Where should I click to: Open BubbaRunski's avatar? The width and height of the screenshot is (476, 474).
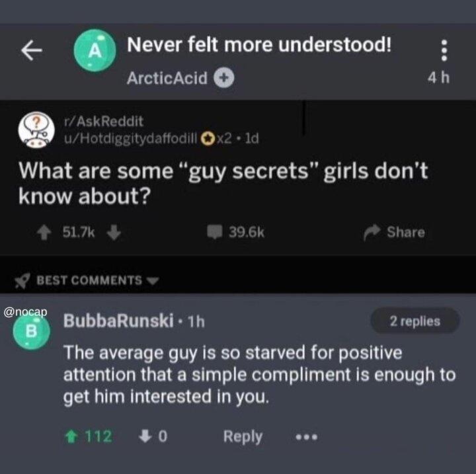pyautogui.click(x=31, y=331)
